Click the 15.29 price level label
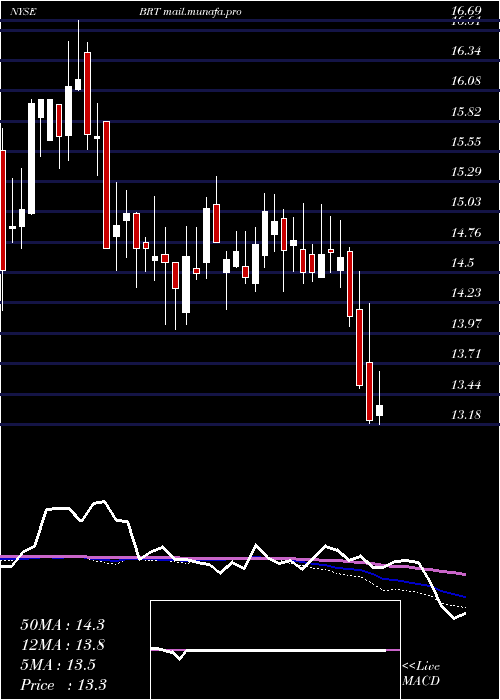The height and width of the screenshot is (700, 500). 467,171
